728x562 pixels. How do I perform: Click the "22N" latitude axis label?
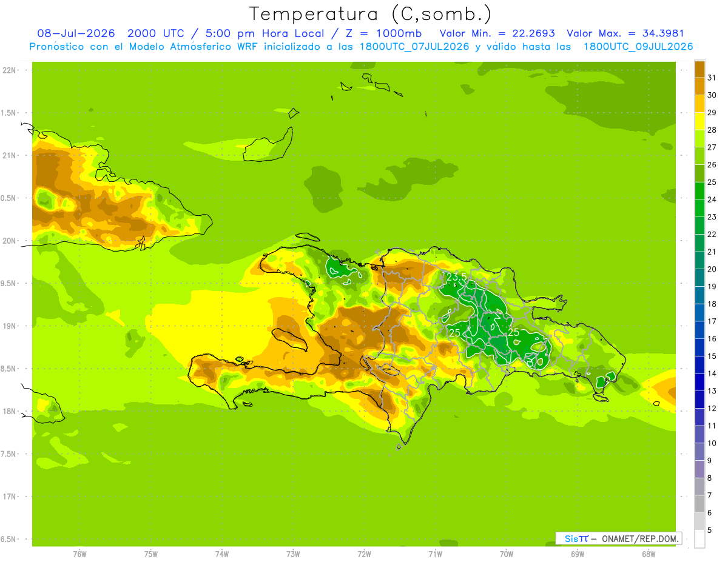pyautogui.click(x=9, y=70)
